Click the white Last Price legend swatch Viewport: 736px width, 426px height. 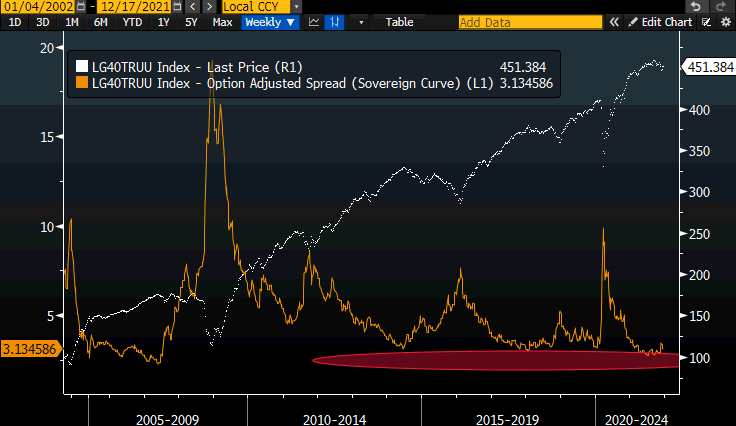click(x=82, y=66)
